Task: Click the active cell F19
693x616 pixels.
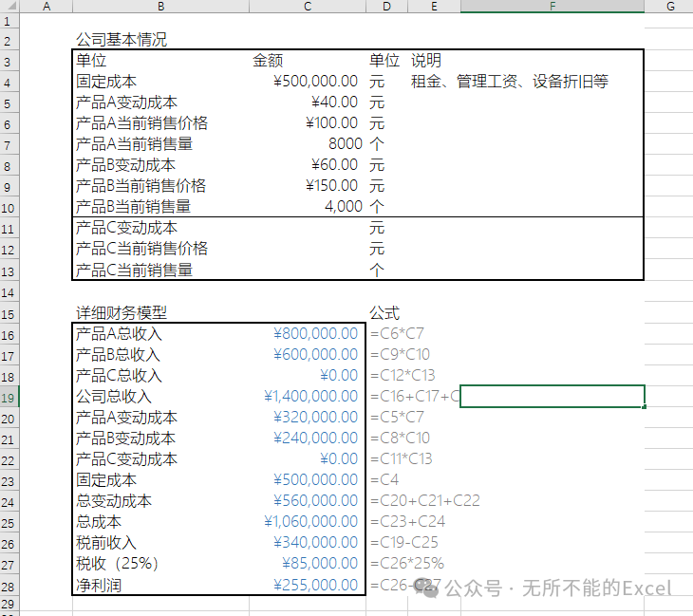Action: [553, 397]
